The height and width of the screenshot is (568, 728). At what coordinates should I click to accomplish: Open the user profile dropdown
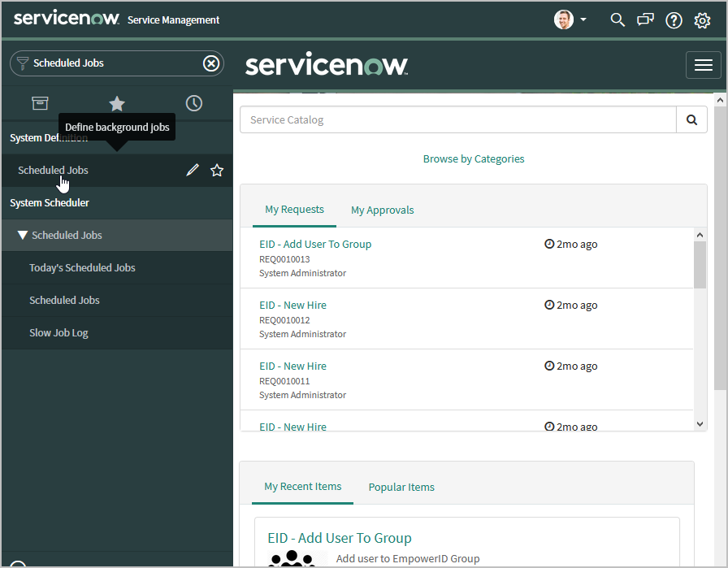[570, 20]
